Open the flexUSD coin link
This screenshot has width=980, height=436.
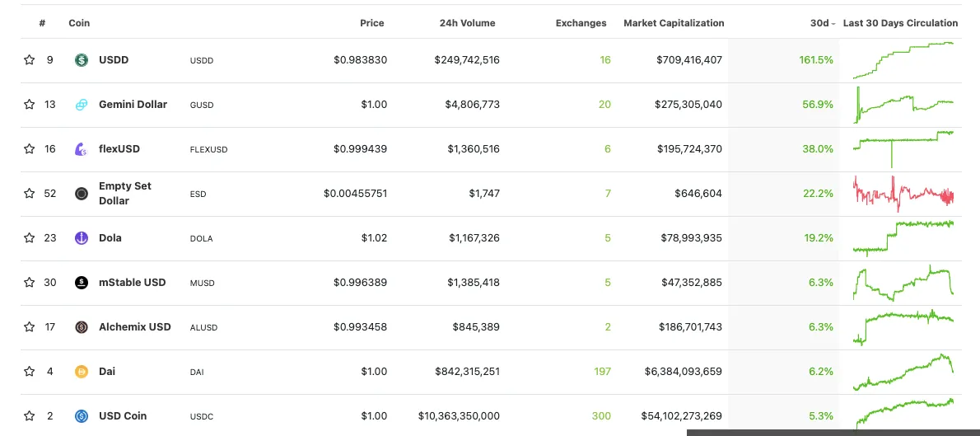pyautogui.click(x=119, y=149)
